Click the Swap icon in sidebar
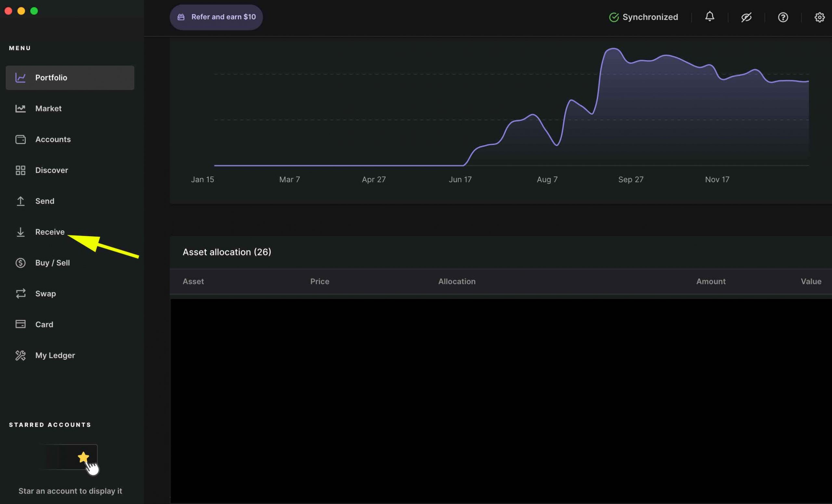The height and width of the screenshot is (504, 832). (19, 294)
